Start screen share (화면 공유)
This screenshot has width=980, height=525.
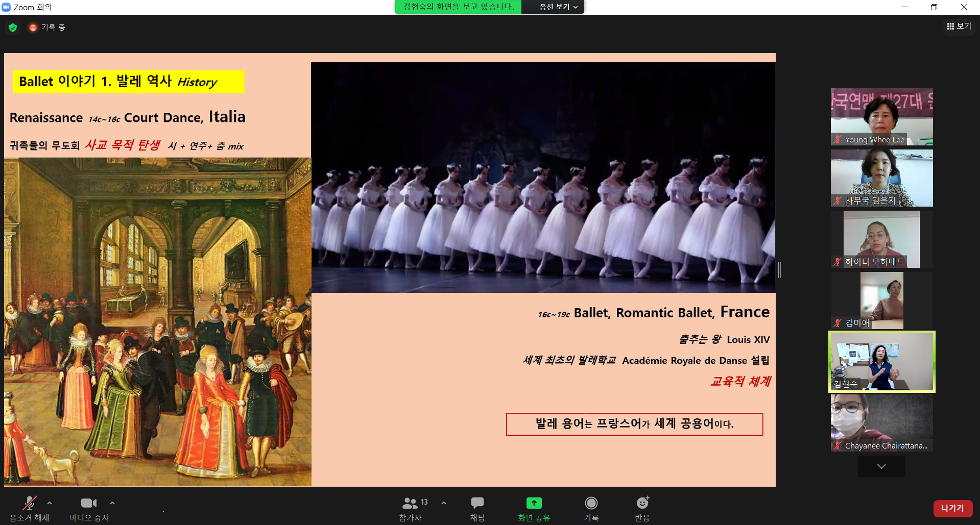click(x=534, y=509)
